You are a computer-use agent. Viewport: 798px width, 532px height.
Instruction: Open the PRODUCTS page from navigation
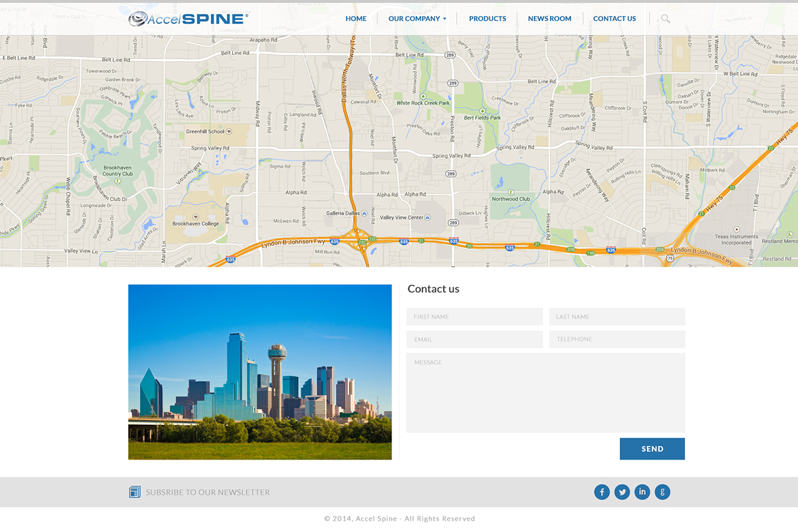coord(487,19)
